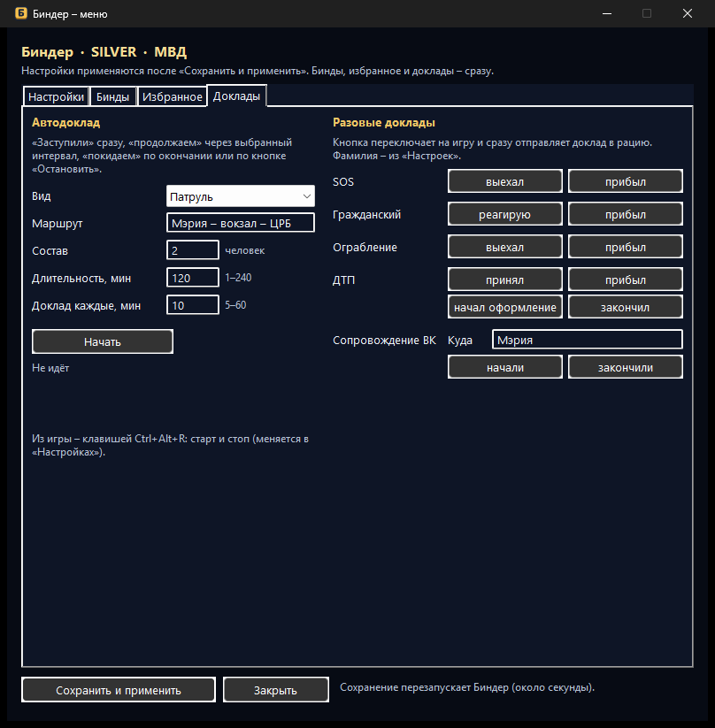Image resolution: width=715 pixels, height=728 pixels.
Task: Click реагирую for Гражданский
Action: (505, 214)
